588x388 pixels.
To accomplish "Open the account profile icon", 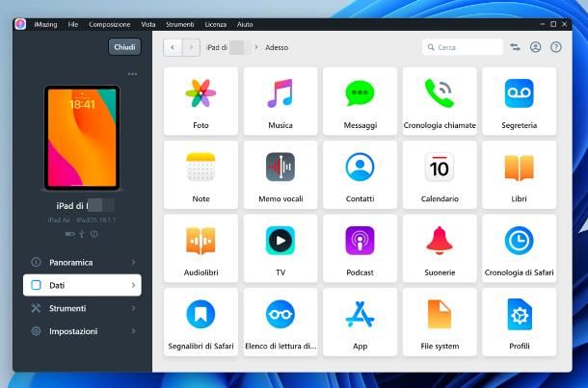I will 535,47.
